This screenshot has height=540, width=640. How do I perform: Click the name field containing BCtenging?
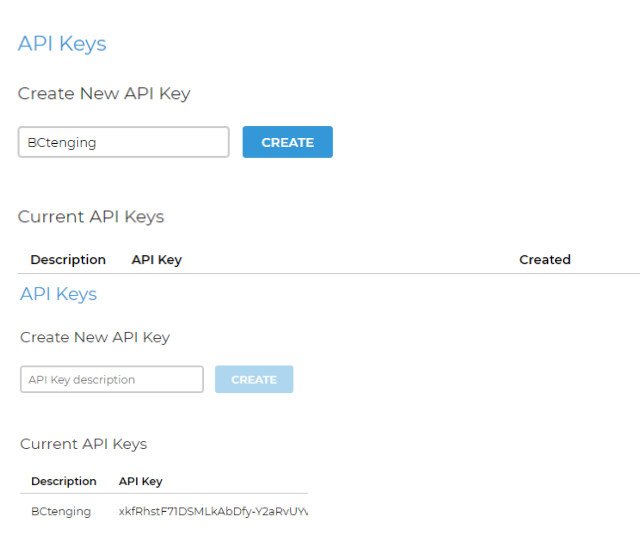pyautogui.click(x=123, y=142)
